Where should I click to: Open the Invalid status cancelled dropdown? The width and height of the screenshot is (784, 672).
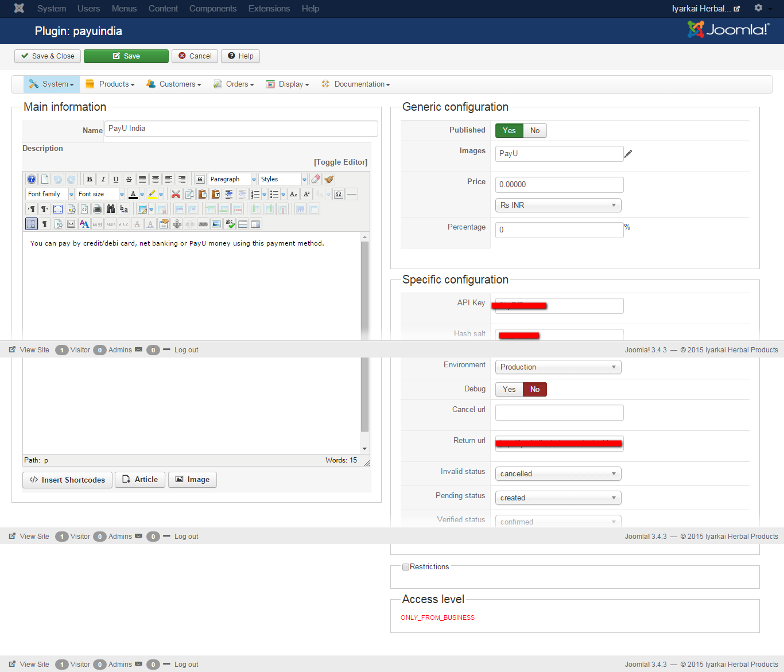tap(558, 473)
